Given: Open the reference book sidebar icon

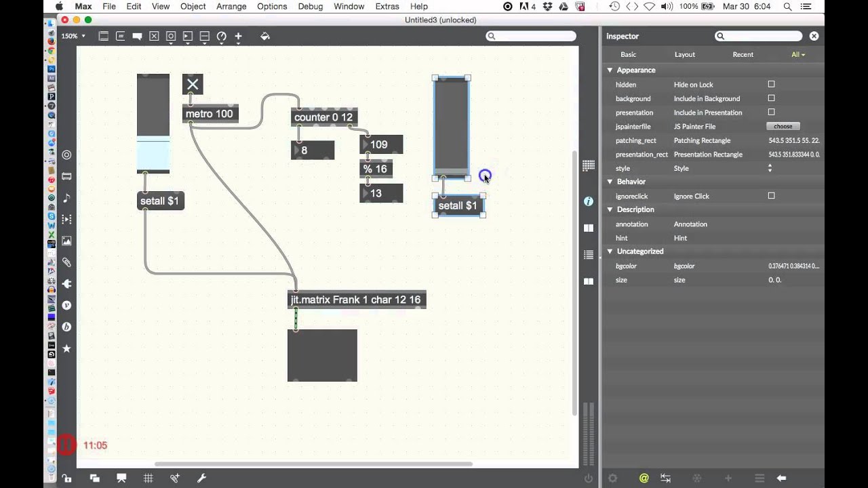Looking at the screenshot, I should (588, 228).
